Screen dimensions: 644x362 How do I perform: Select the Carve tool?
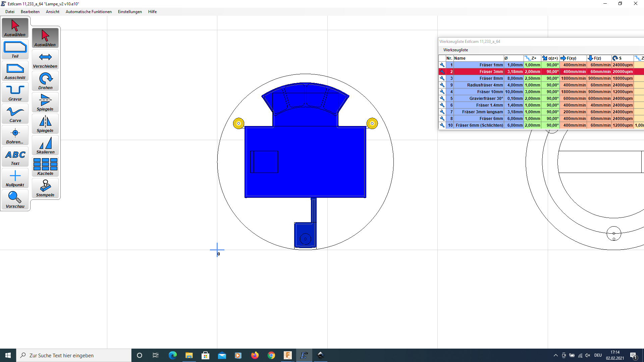click(15, 114)
